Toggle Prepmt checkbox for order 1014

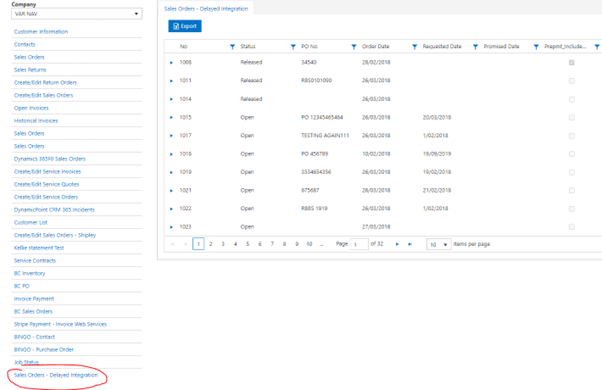[x=572, y=99]
